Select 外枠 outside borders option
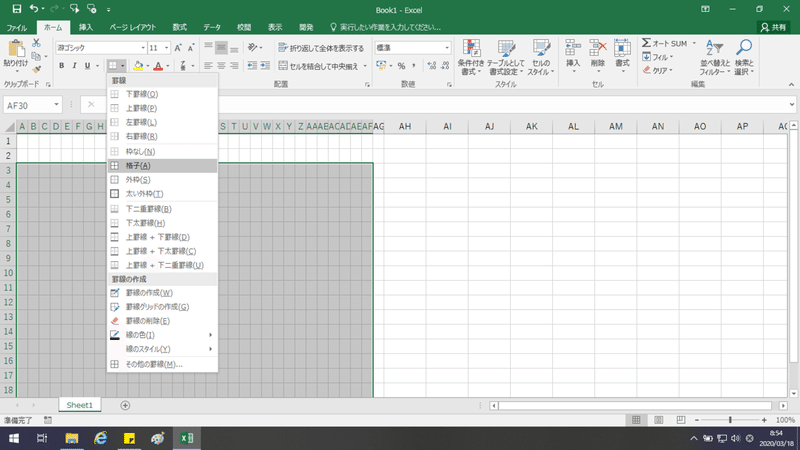This screenshot has width=800, height=450. 162,180
